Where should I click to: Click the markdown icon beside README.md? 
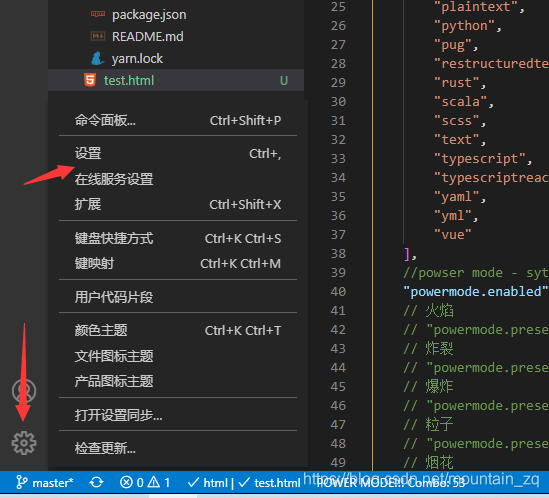tap(98, 36)
